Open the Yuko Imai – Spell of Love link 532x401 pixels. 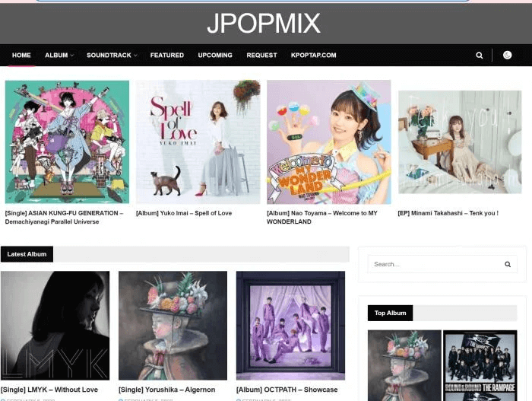point(184,213)
